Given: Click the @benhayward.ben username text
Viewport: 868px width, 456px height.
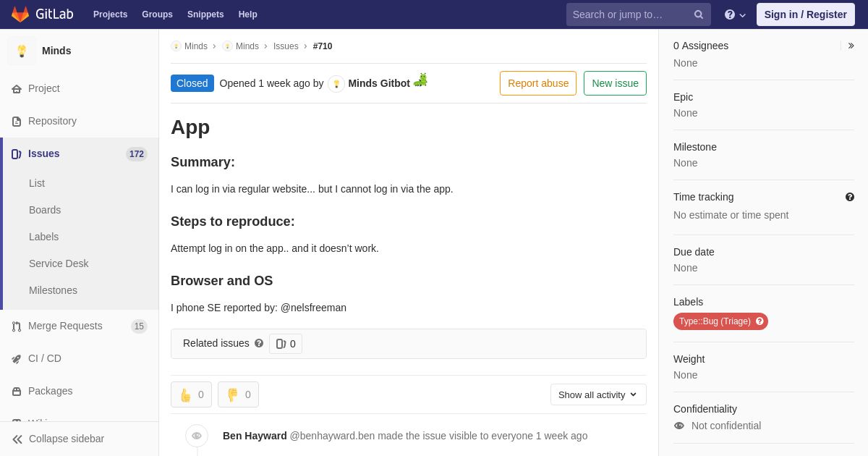Looking at the screenshot, I should coord(332,436).
